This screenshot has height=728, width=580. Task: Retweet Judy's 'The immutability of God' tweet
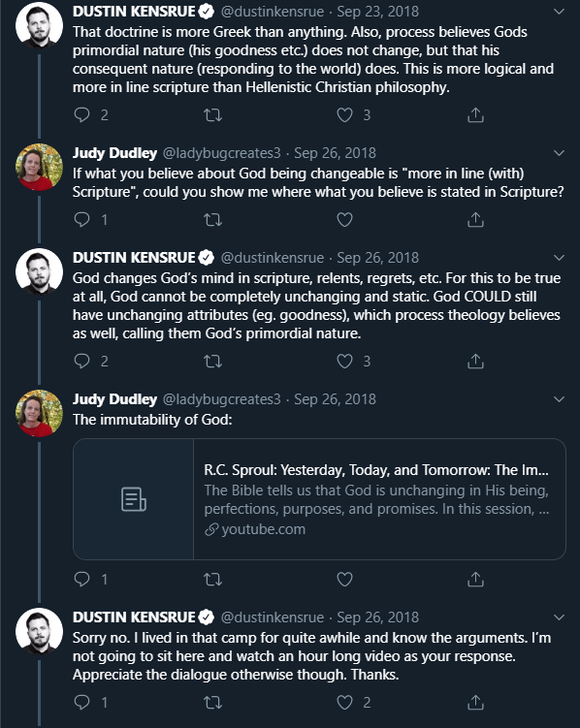(x=213, y=579)
